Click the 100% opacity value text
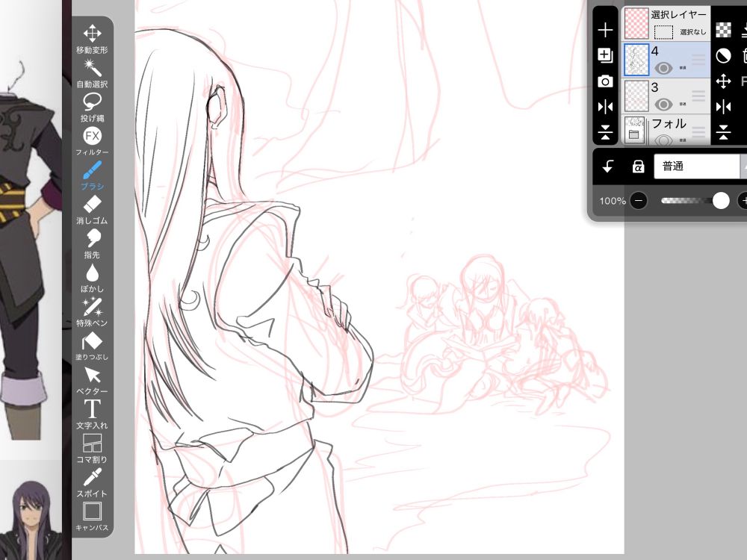Screen dimensions: 747x560 point(613,201)
